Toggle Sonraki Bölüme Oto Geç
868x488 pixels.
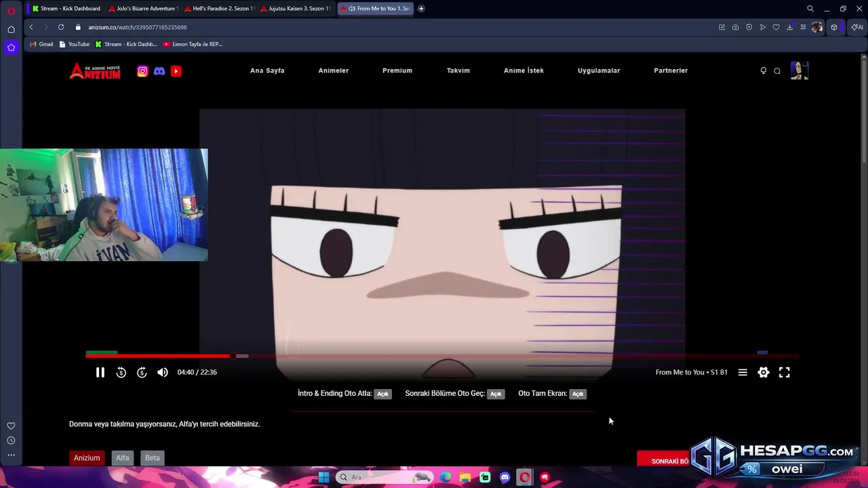[496, 394]
